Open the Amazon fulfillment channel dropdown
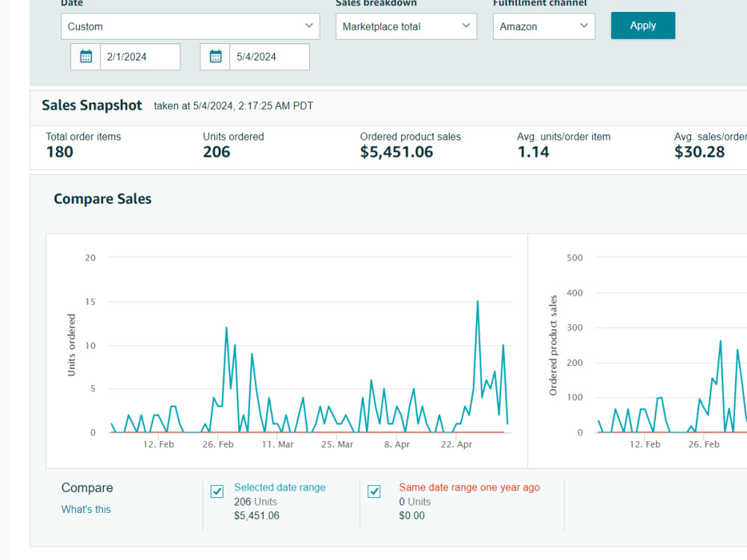The height and width of the screenshot is (560, 747). click(x=544, y=26)
